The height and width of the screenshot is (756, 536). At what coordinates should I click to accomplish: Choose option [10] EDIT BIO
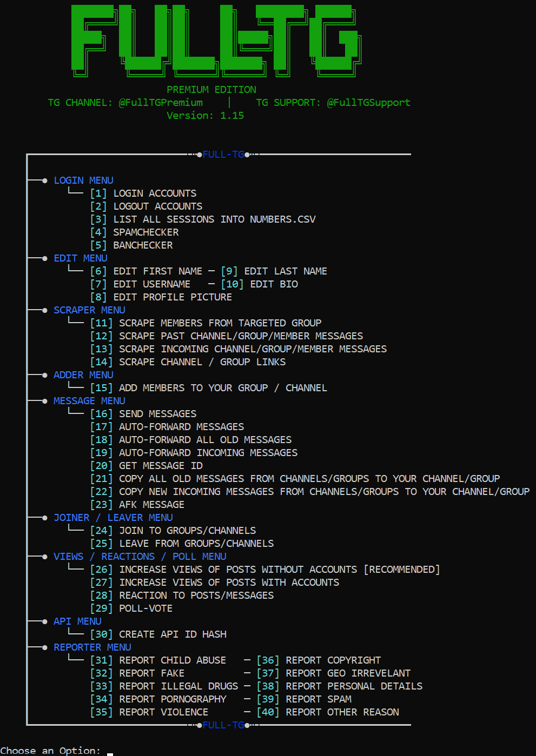(260, 284)
